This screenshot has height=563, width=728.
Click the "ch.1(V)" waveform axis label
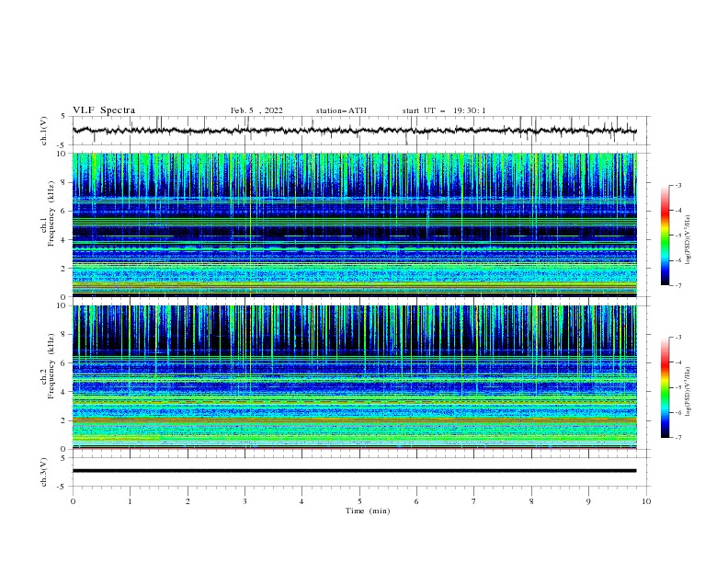click(44, 131)
